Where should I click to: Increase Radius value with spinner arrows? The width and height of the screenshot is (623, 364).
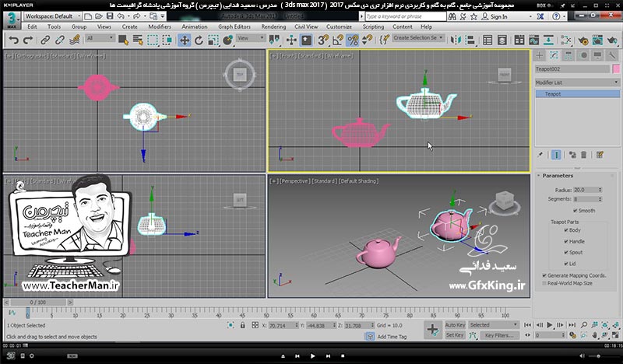[600, 190]
